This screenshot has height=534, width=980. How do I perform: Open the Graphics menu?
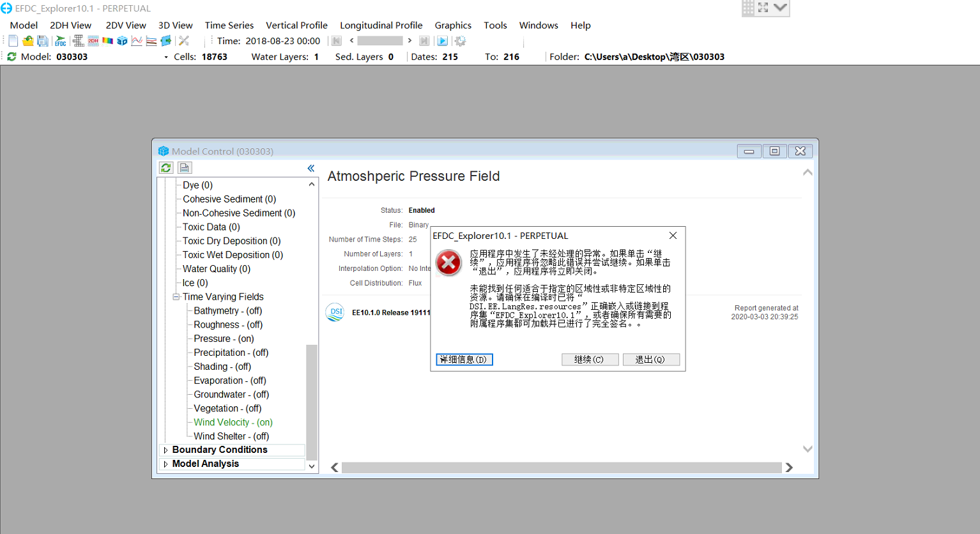pos(453,26)
